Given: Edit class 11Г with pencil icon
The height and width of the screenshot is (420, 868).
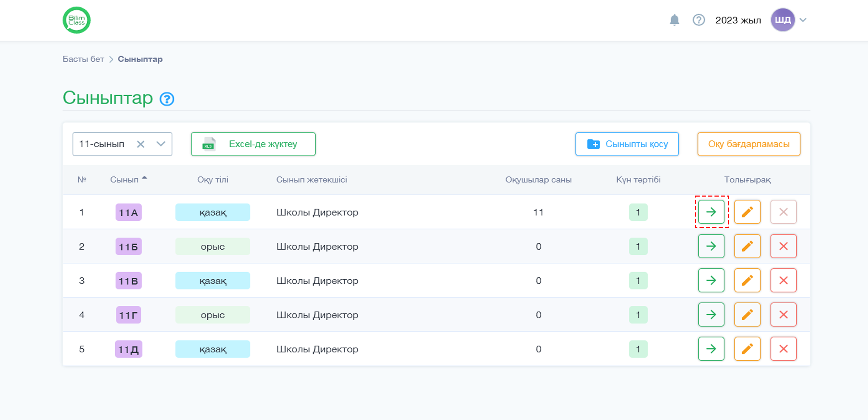Looking at the screenshot, I should point(747,314).
